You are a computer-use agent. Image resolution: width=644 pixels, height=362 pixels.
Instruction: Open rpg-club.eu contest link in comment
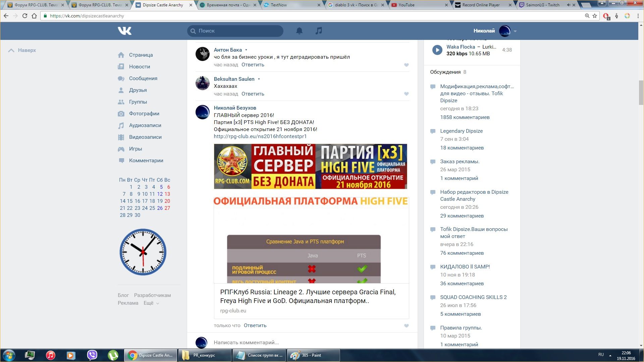260,136
